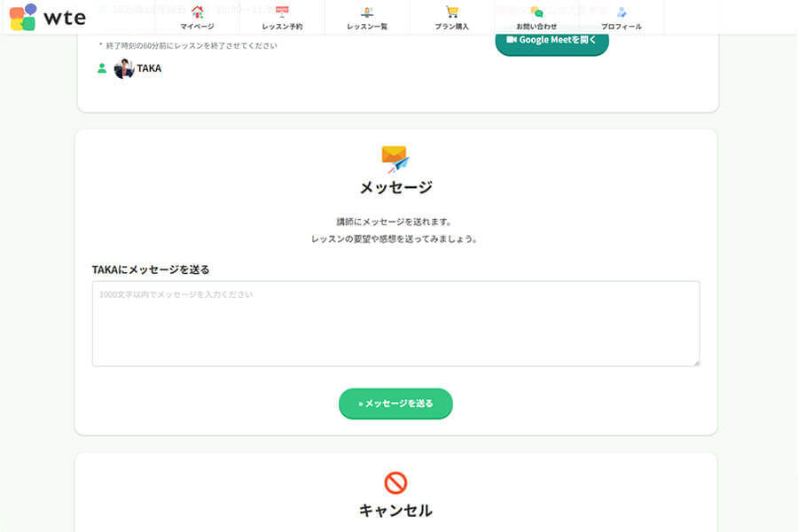Open the マイページ home icon
The image size is (798, 532).
tap(198, 11)
